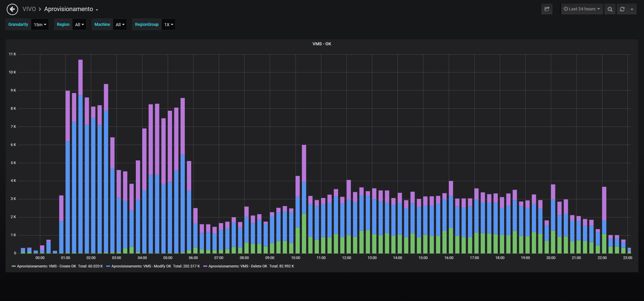Screen dimensions: 644x301
Task: Click the 11 K y-axis label
Action: [12, 54]
